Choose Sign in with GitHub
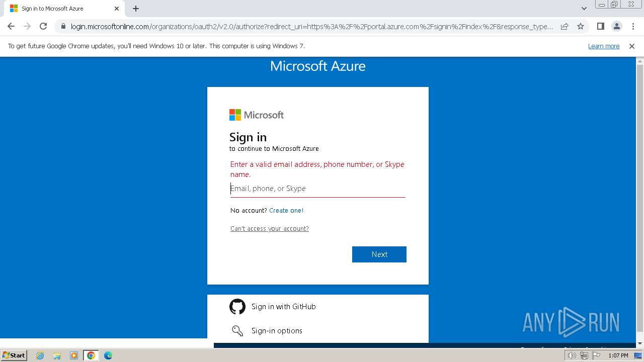This screenshot has height=362, width=644. [x=284, y=307]
